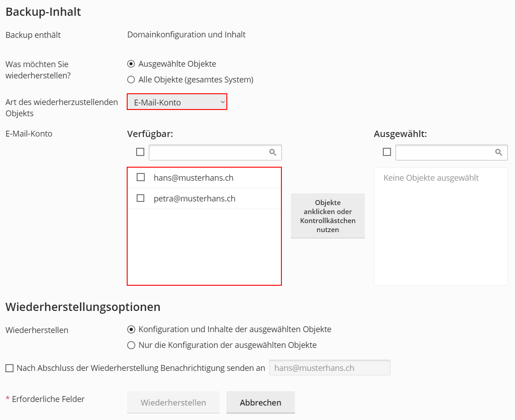This screenshot has height=420, width=515.
Task: Click into the Ausgewählt search field
Action: pyautogui.click(x=445, y=152)
